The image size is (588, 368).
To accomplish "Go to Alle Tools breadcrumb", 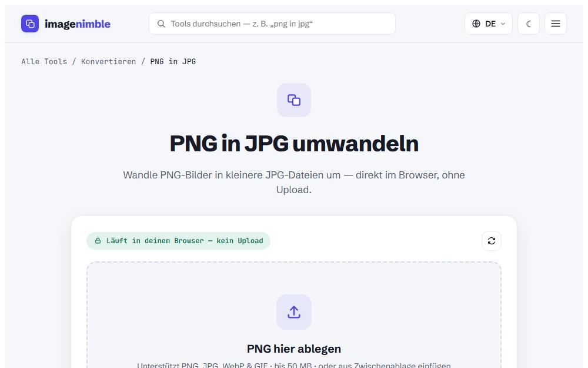I will pyautogui.click(x=44, y=62).
